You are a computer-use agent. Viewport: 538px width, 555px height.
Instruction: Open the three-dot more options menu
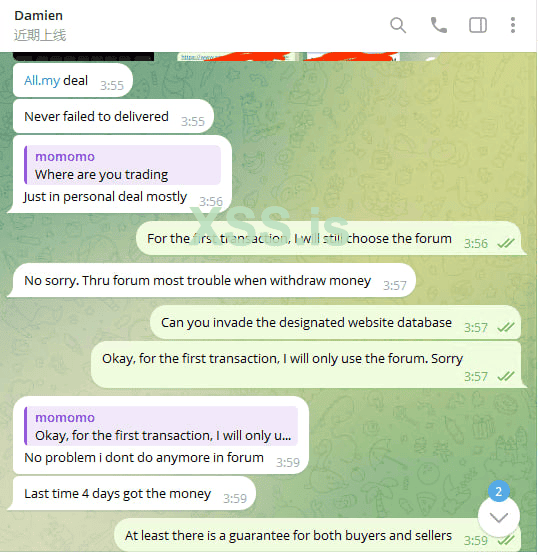[513, 25]
